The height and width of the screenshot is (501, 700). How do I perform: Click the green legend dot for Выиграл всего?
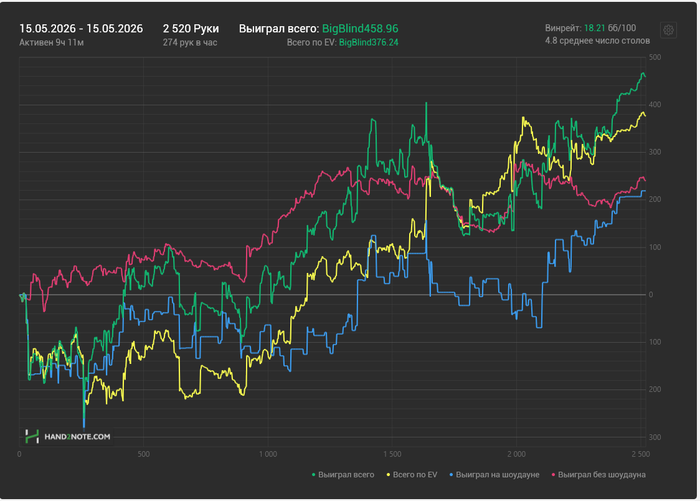tap(313, 475)
